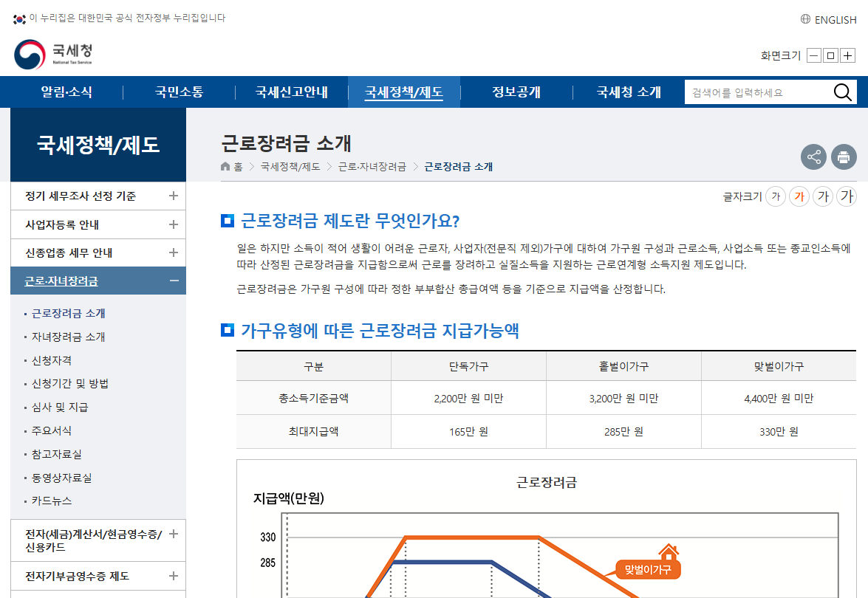
Task: Click the 330만 원 cell
Action: [779, 431]
